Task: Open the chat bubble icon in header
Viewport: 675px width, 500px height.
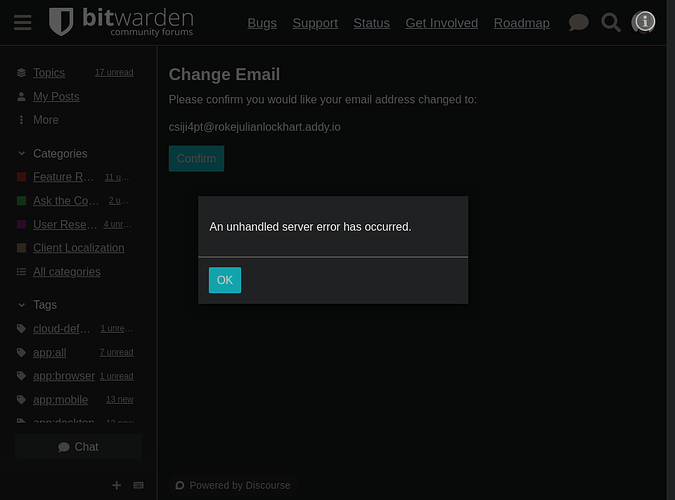Action: (579, 22)
